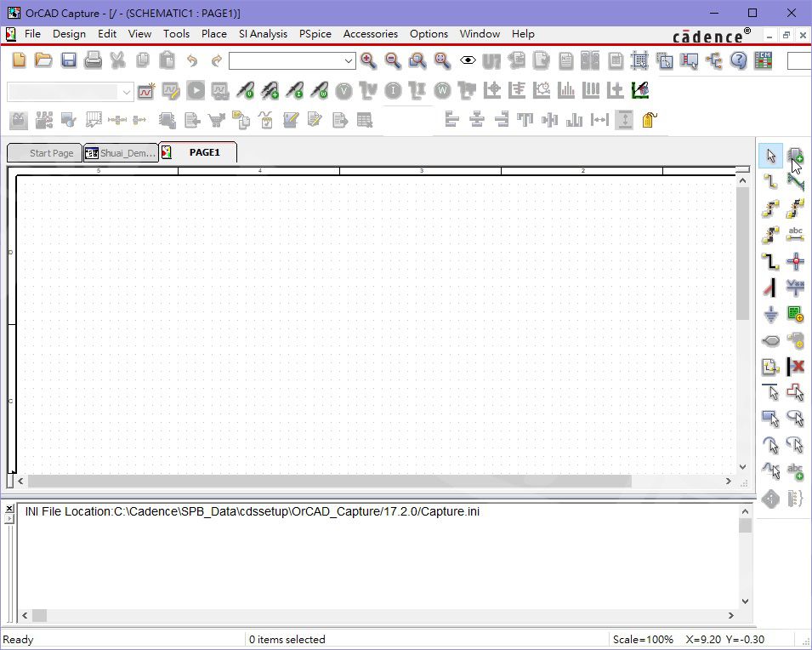Choose the Place Part tool
The height and width of the screenshot is (650, 812).
tap(796, 156)
